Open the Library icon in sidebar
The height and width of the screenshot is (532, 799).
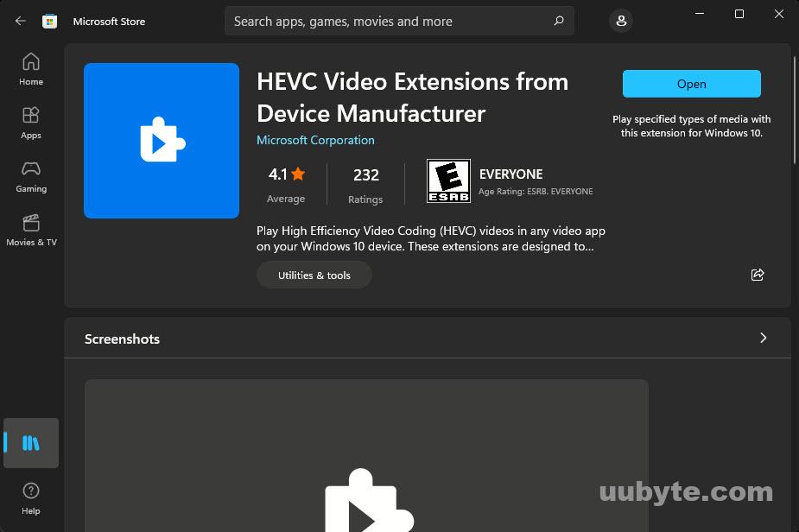[x=31, y=443]
